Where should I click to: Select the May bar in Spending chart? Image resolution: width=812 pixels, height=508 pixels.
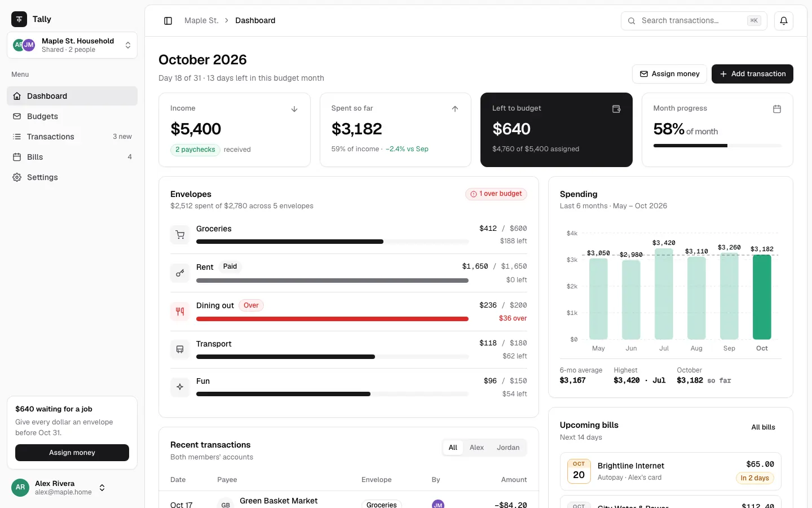(x=598, y=299)
